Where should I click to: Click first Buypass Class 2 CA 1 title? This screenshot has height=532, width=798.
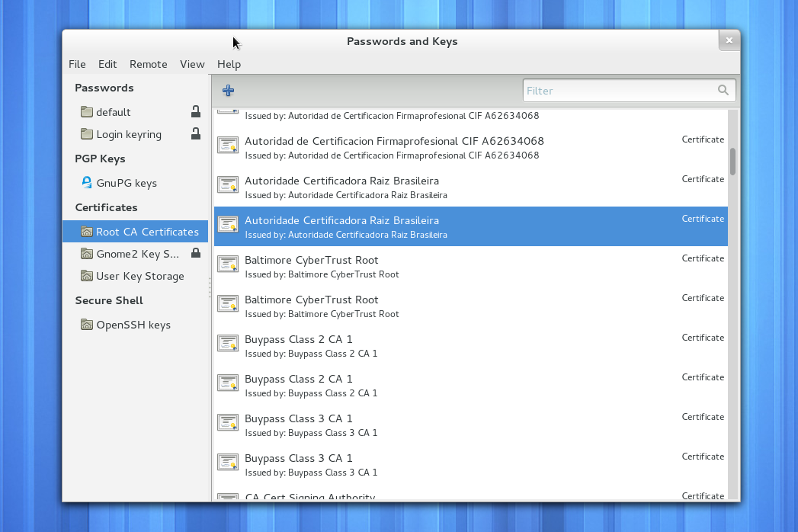pyautogui.click(x=298, y=340)
